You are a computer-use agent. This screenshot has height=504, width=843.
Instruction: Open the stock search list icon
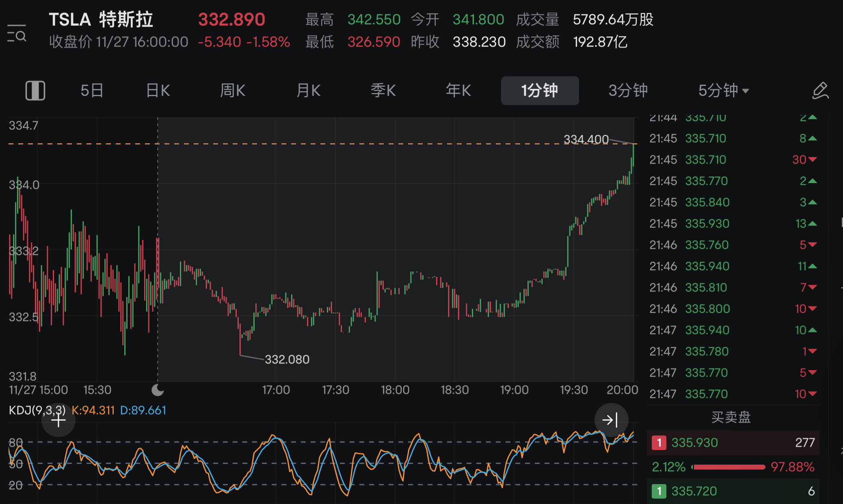(x=17, y=33)
